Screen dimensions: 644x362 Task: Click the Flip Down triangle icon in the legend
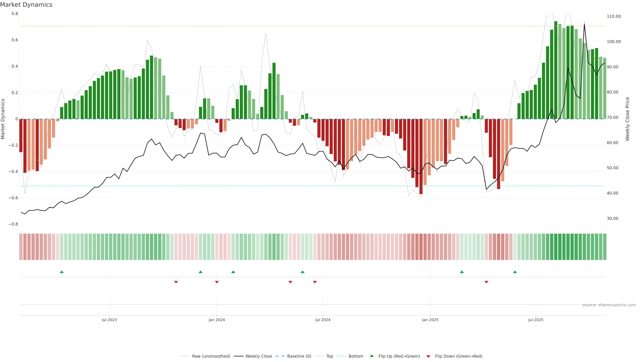(x=428, y=356)
